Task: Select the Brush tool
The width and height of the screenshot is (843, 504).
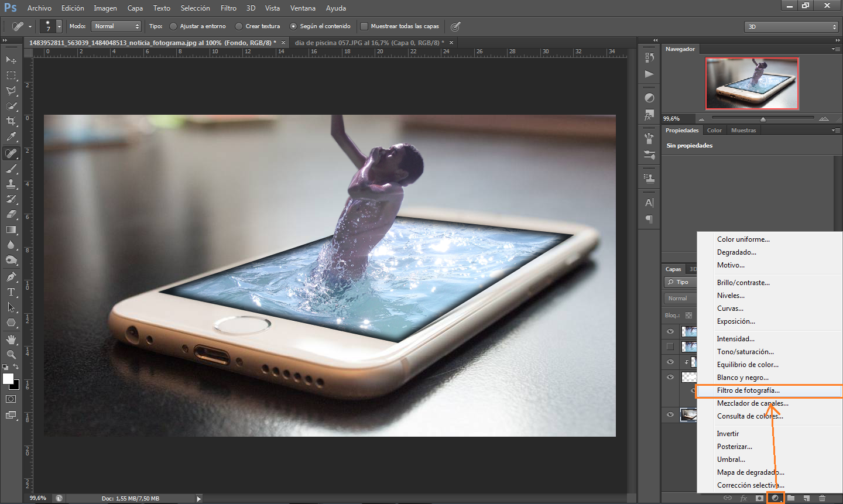Action: pos(11,169)
